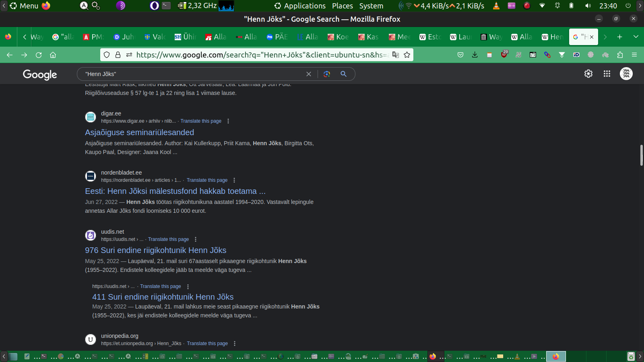The width and height of the screenshot is (644, 362).
Task: Save page to Pocket
Action: point(460,55)
